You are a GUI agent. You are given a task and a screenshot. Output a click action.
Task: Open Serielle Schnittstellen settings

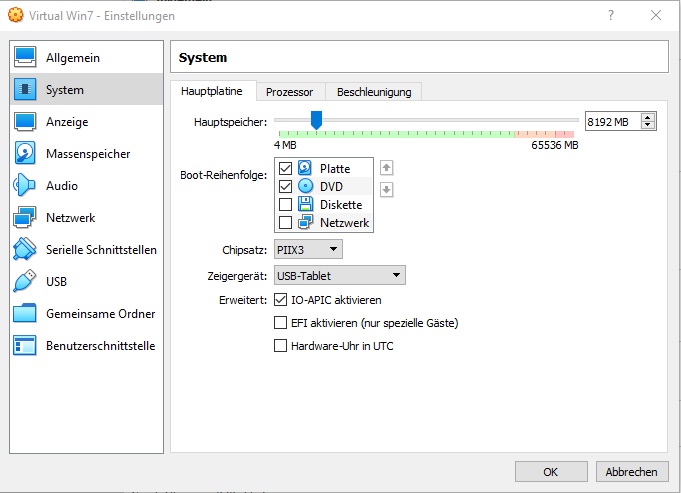tap(86, 249)
